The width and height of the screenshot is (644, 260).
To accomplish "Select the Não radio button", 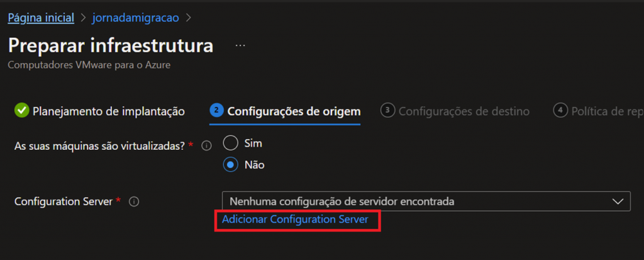I will 231,165.
